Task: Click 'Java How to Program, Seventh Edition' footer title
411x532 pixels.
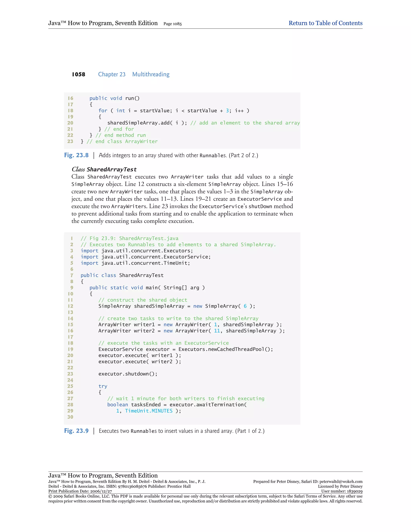Action: 103,475
